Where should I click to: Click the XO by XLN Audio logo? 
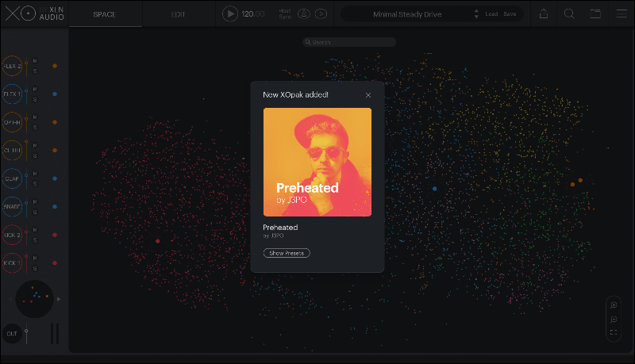point(34,13)
